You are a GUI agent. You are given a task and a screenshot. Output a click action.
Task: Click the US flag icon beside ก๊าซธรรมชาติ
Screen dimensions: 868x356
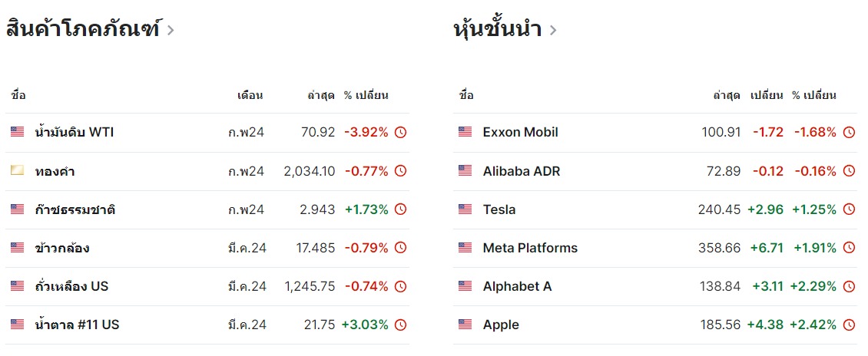[x=17, y=209]
